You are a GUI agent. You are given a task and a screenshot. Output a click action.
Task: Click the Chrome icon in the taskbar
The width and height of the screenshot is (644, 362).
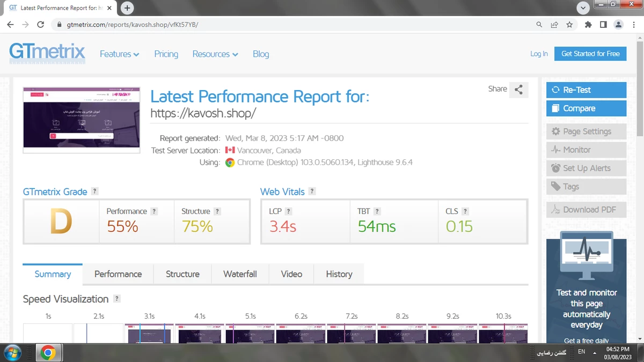48,353
